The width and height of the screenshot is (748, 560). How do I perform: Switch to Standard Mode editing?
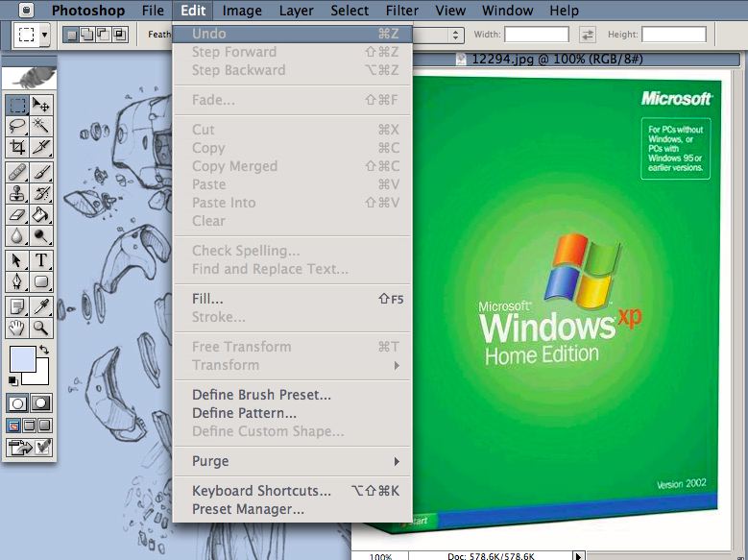pos(17,403)
